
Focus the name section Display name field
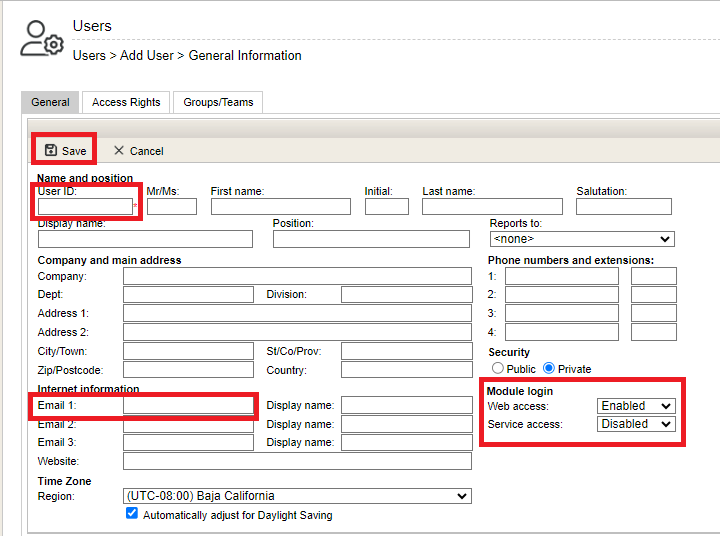(x=145, y=239)
